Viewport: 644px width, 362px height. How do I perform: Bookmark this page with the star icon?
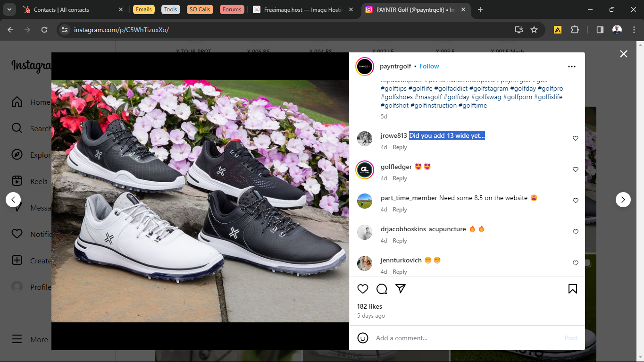(534, 30)
